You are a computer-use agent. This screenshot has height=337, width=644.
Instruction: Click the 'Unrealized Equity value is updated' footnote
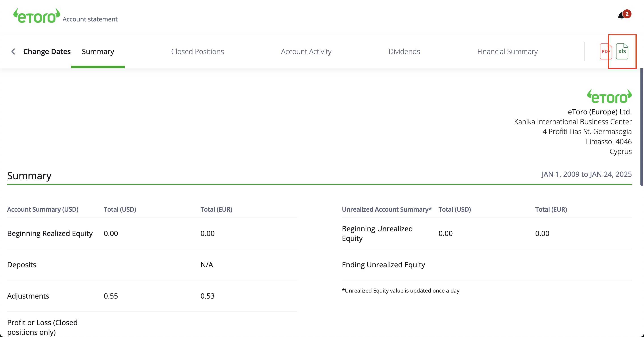[x=400, y=291]
